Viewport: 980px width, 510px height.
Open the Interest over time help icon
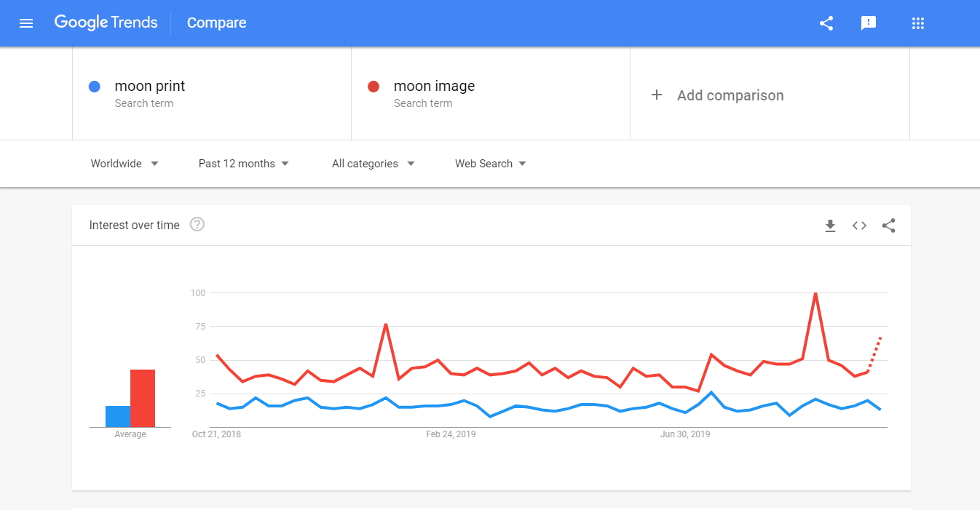[197, 225]
